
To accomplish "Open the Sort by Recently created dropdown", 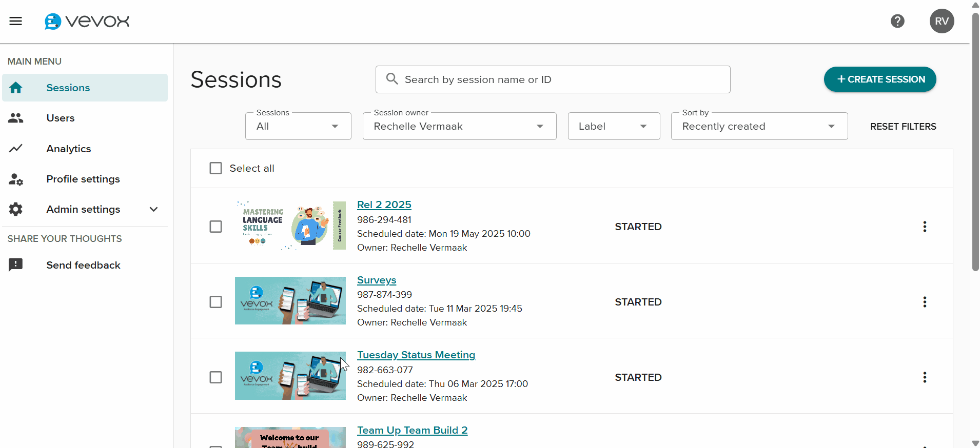I will [x=759, y=126].
